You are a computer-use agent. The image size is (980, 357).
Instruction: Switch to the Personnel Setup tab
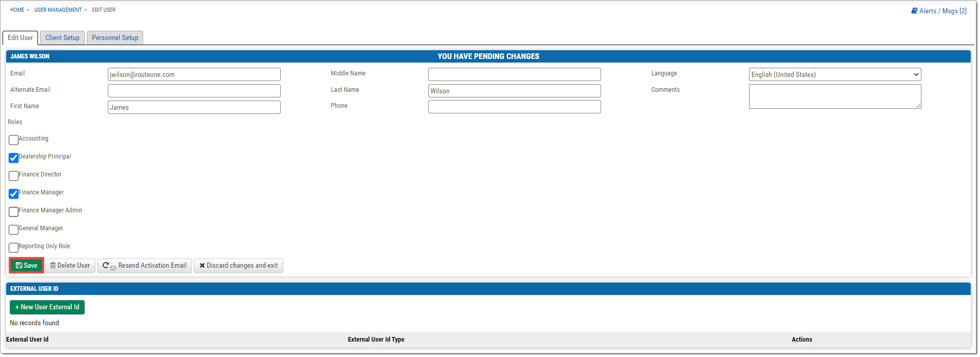[x=115, y=38]
